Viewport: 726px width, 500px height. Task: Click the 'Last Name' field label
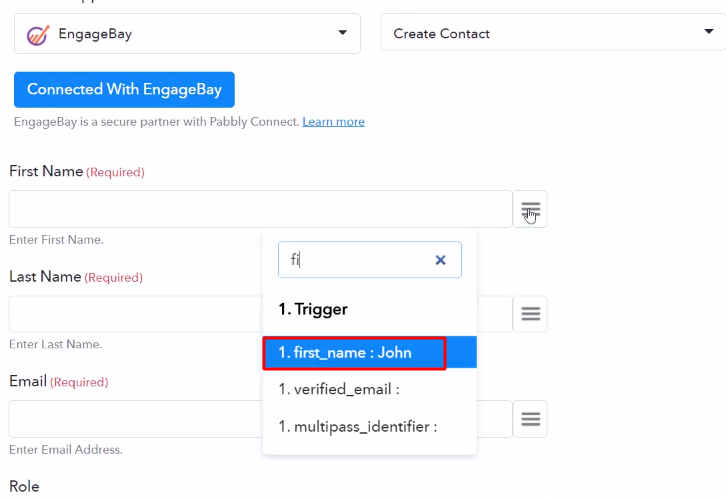pos(45,276)
